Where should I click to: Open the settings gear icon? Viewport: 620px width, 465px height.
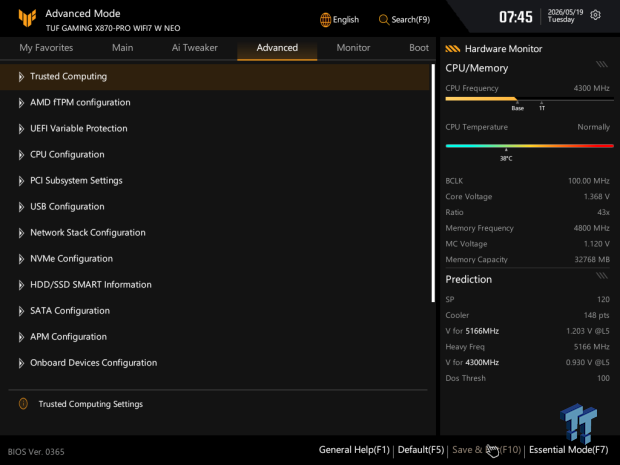(x=595, y=15)
